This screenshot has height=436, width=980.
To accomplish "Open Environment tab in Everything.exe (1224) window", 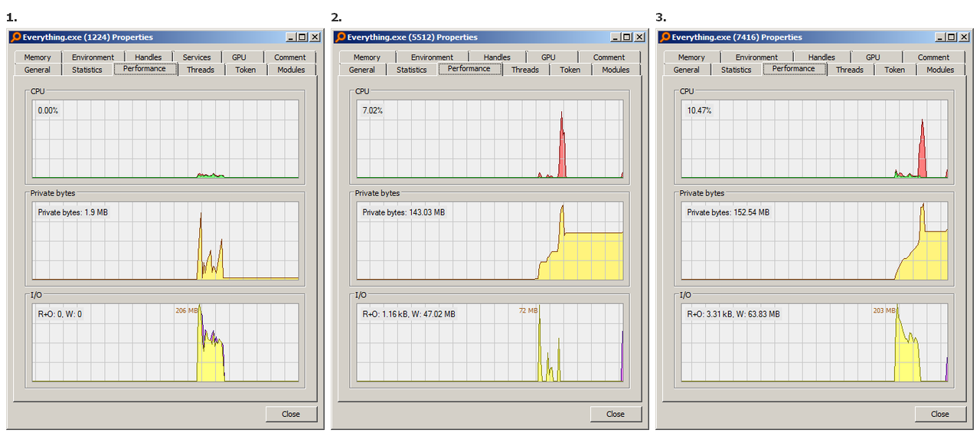I will [x=93, y=57].
